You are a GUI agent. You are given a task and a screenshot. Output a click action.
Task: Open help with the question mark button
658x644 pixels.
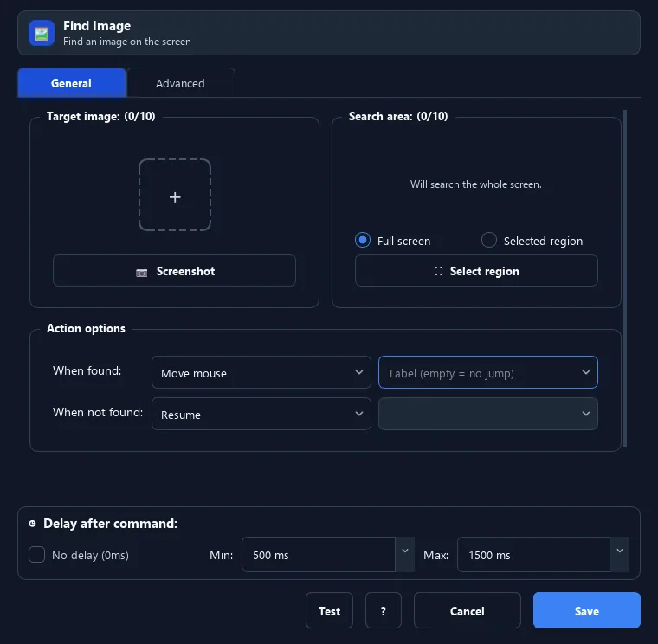(x=384, y=610)
